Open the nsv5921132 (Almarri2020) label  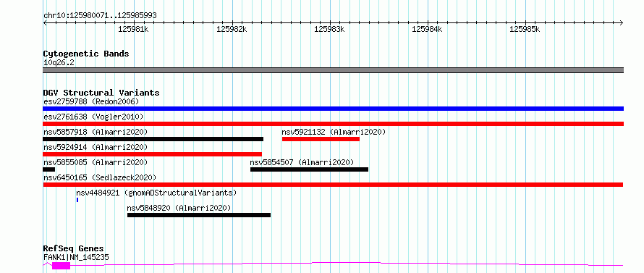tap(334, 132)
